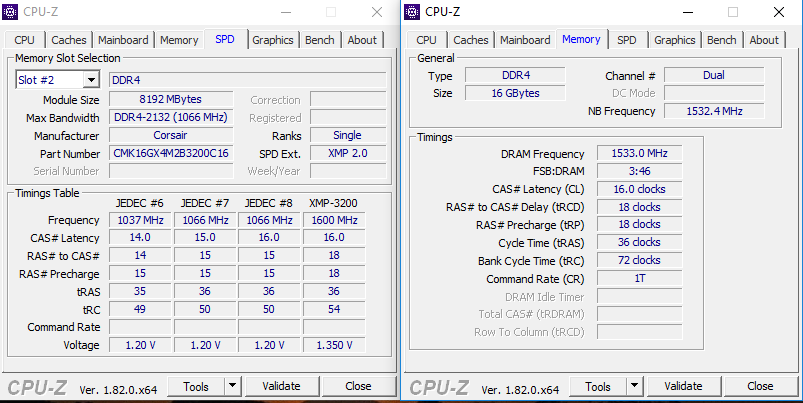Click Validate button in left window
Screen dimensions: 803x403
click(x=282, y=386)
